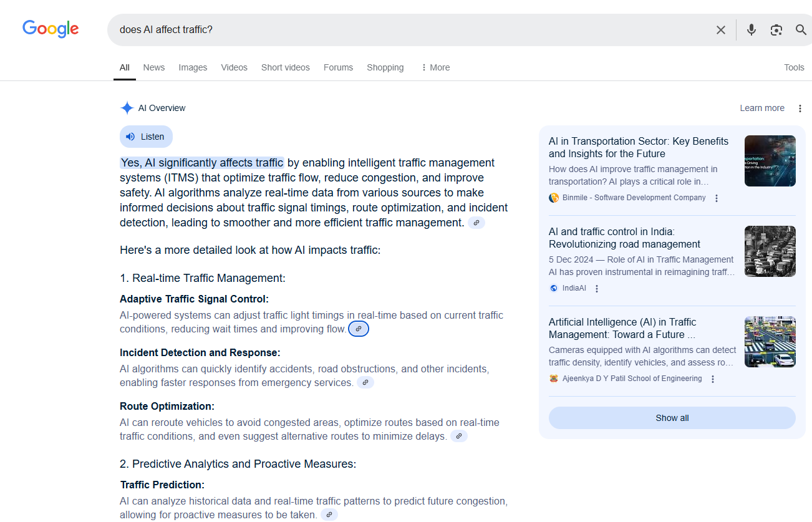Image resolution: width=812 pixels, height=522 pixels.
Task: Click the Ajeenkya D Y Patil favicon
Action: point(554,379)
